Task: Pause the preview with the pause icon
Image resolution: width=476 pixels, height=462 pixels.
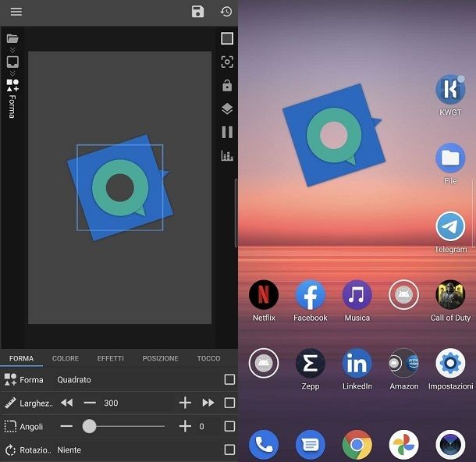Action: pos(227,133)
